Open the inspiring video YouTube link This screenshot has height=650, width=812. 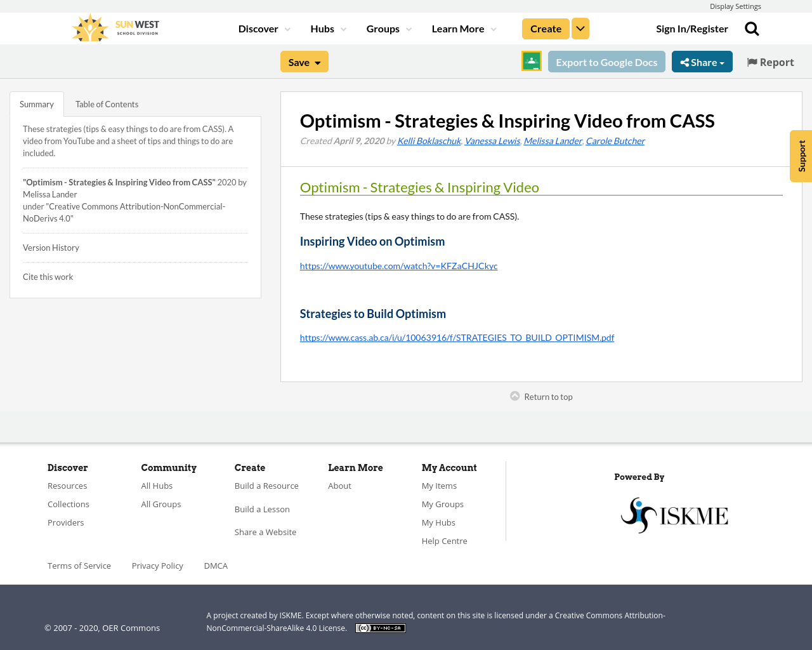click(x=398, y=265)
